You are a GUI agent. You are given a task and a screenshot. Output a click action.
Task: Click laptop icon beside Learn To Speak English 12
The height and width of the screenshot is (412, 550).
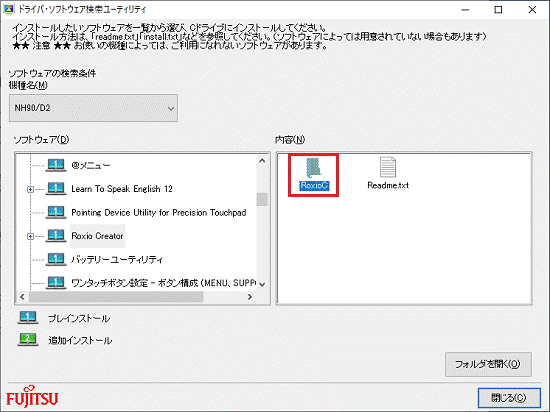pyautogui.click(x=56, y=189)
